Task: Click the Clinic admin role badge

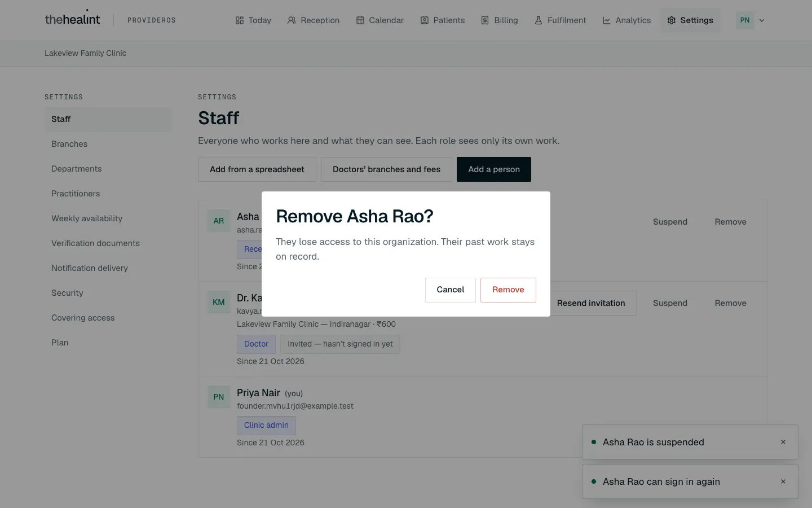Action: tap(266, 425)
